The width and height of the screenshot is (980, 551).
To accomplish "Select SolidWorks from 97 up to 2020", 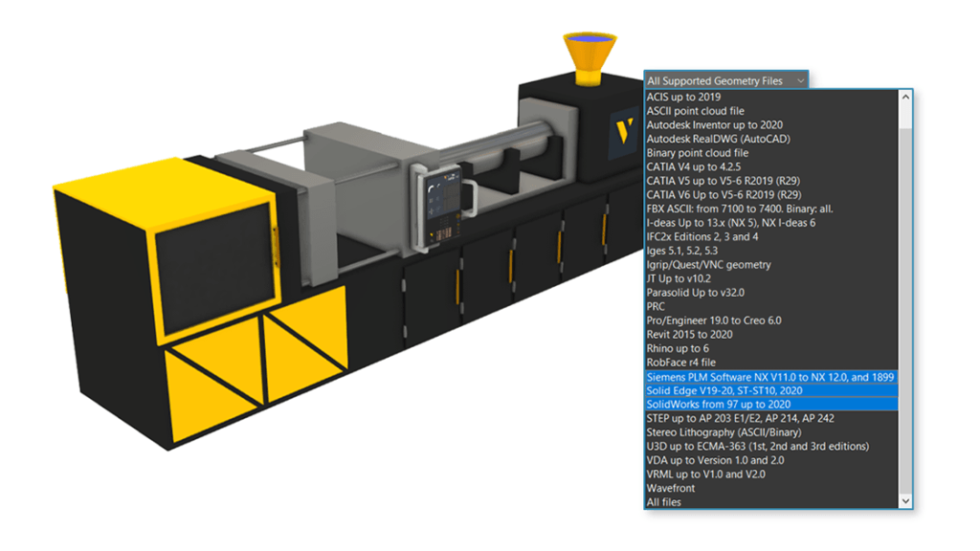I will pos(772,405).
